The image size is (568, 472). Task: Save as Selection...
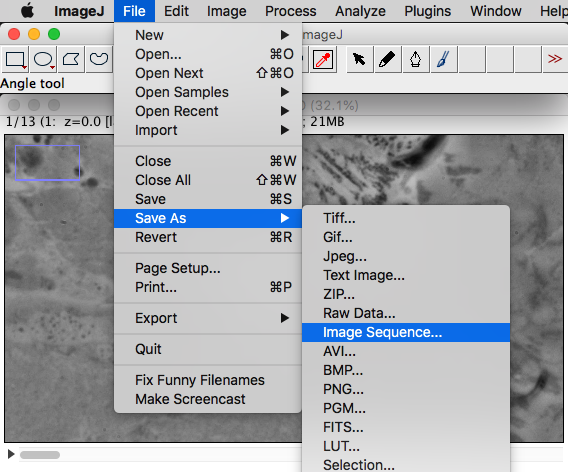pos(406,464)
